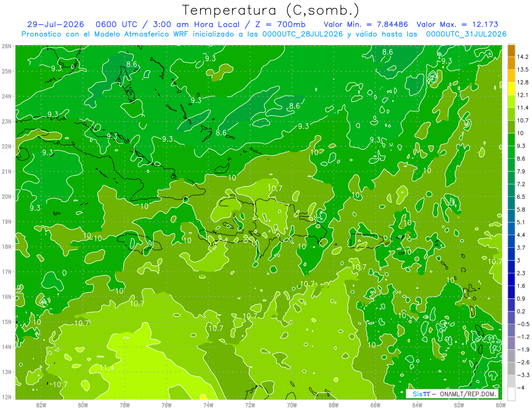Viewport: 532px width, 411px height.
Task: Click the "0.9" color scale label
Action: point(521,298)
